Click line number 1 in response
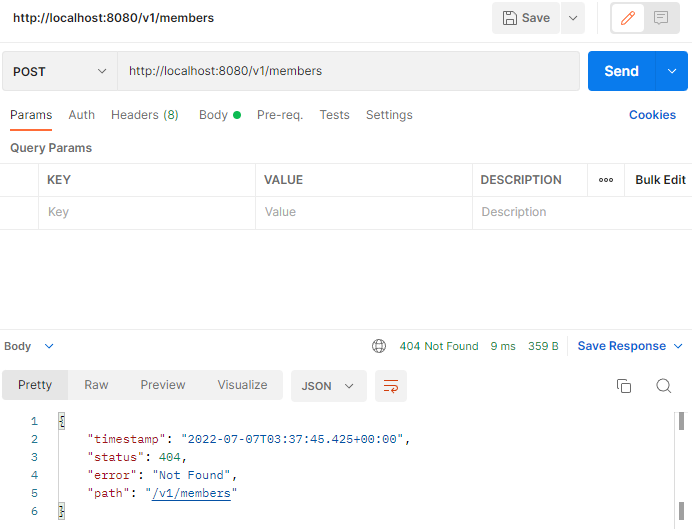 [34, 421]
